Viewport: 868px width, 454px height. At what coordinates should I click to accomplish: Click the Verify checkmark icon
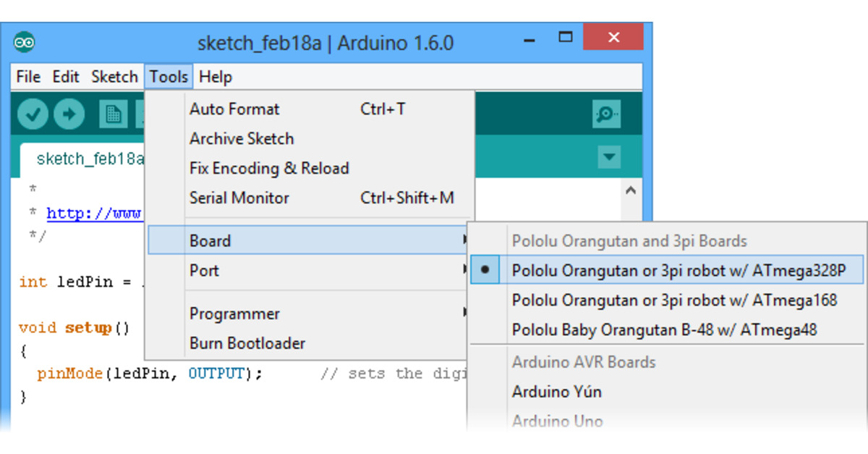click(x=32, y=114)
